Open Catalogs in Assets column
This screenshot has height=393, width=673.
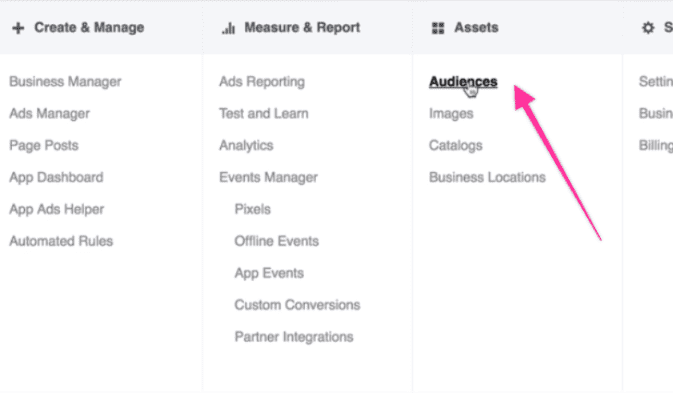coord(455,145)
